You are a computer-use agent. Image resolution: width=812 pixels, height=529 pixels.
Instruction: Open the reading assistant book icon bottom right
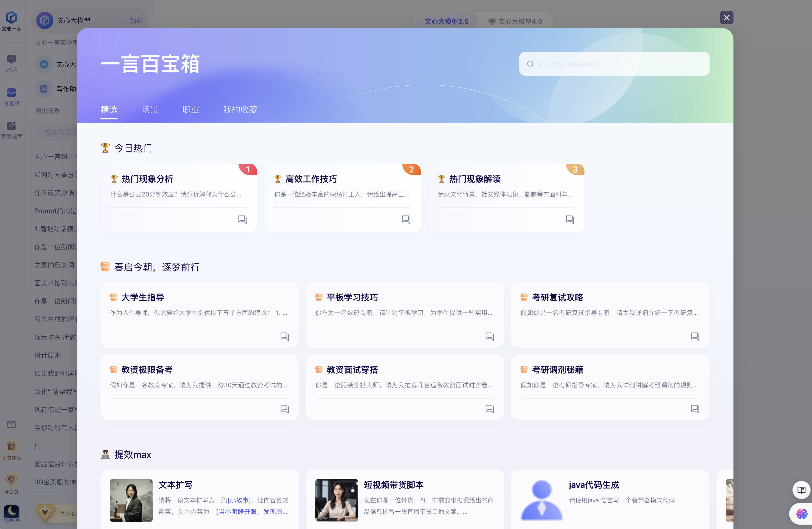(x=801, y=490)
